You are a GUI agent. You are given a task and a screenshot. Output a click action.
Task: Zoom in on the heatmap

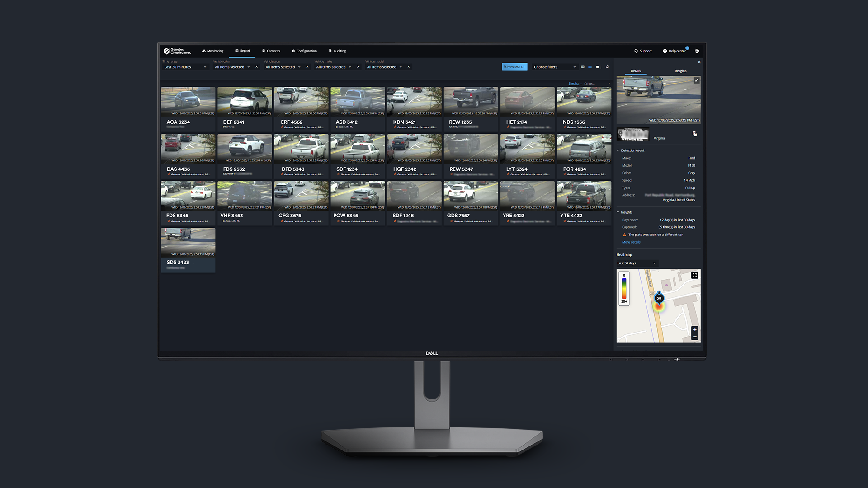[x=695, y=330]
